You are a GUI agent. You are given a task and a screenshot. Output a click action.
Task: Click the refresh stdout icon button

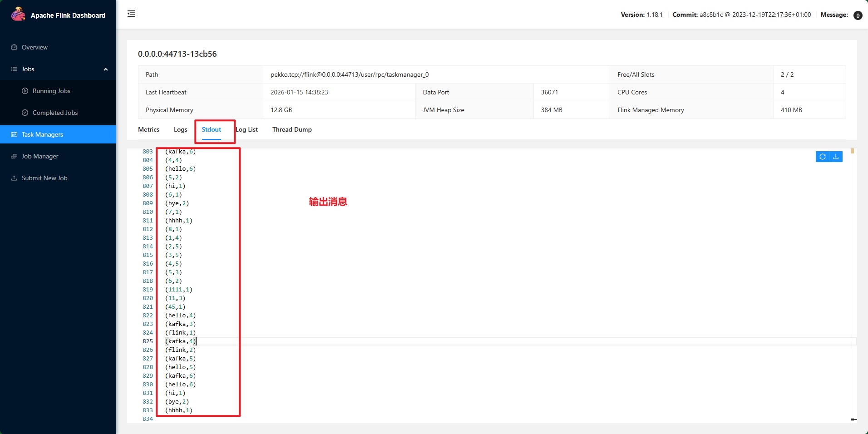click(822, 157)
